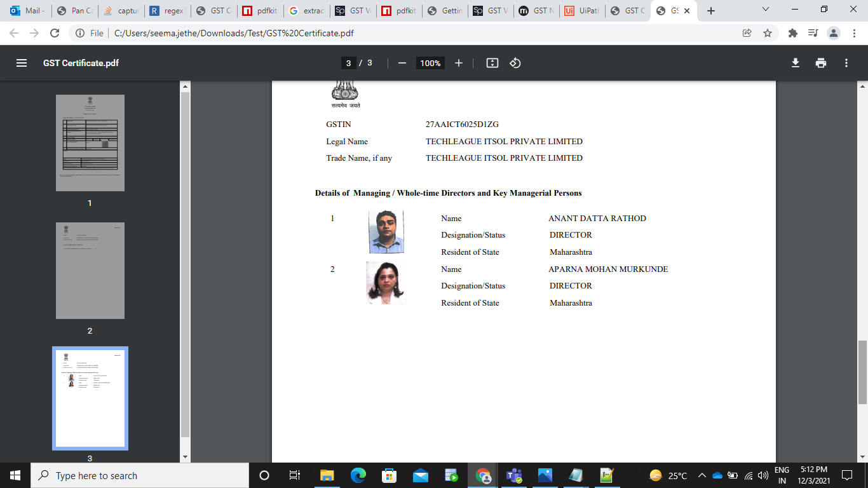The height and width of the screenshot is (488, 868).
Task: Open the PDF viewer more actions menu
Action: pos(846,63)
